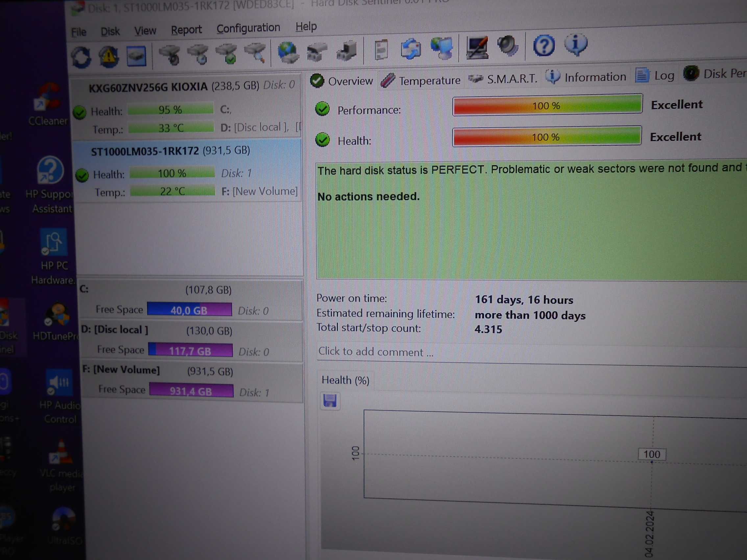Click the yellow warning alert toolbar icon
Viewport: 747px width, 560px height.
[x=108, y=56]
